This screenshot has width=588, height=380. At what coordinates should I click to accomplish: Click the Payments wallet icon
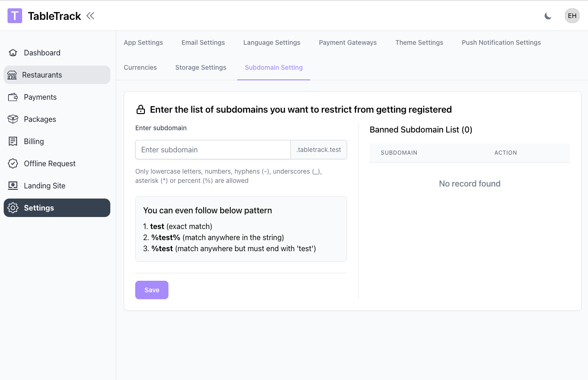click(x=13, y=97)
